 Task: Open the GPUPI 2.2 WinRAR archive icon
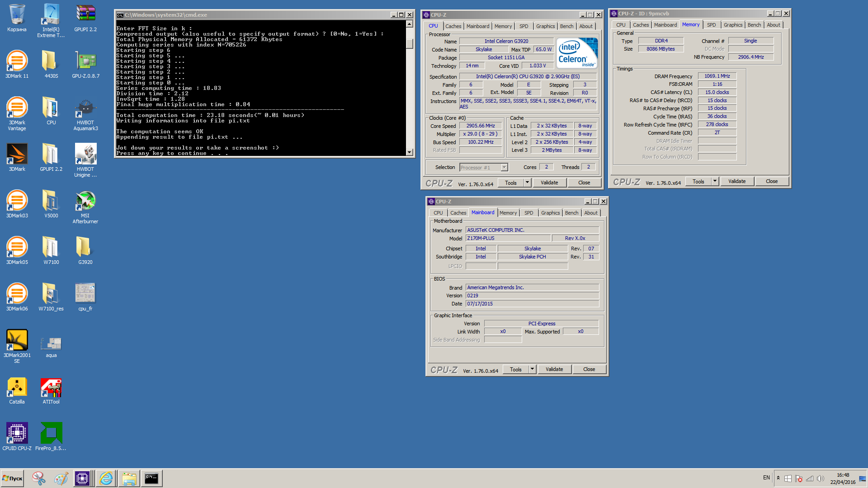pyautogui.click(x=85, y=18)
